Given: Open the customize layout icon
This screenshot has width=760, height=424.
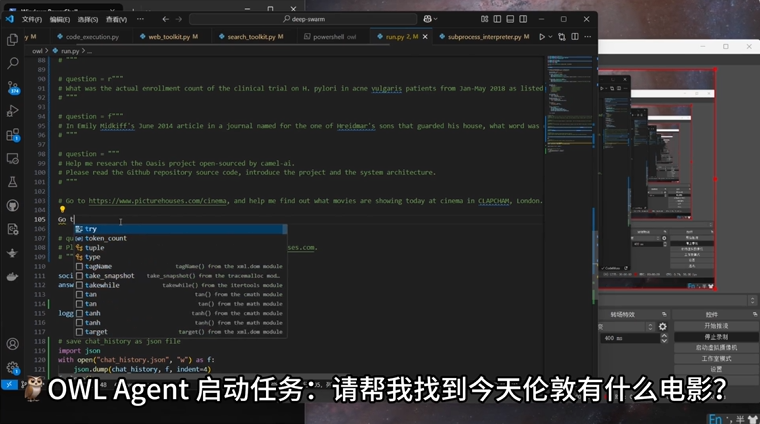Looking at the screenshot, I should 484,19.
